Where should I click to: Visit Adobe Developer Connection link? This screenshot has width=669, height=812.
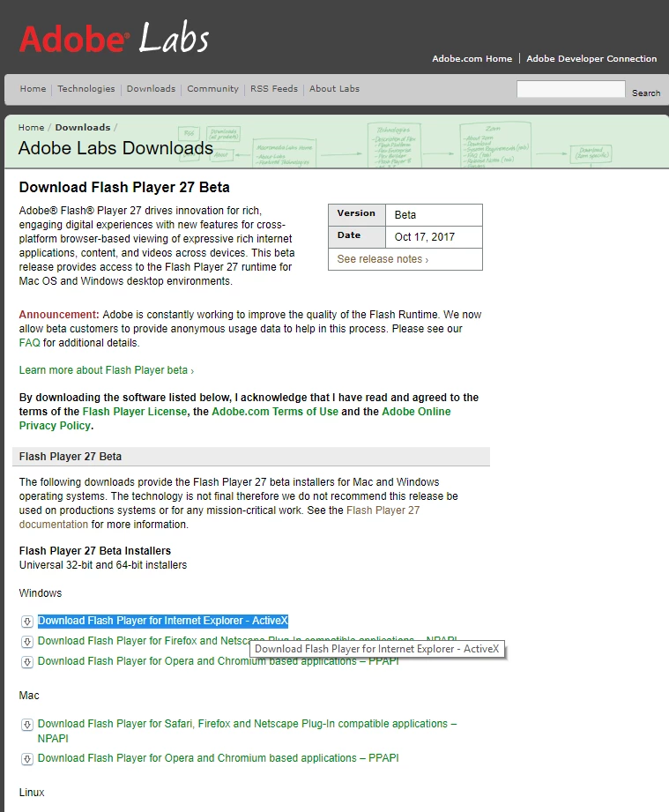591,58
